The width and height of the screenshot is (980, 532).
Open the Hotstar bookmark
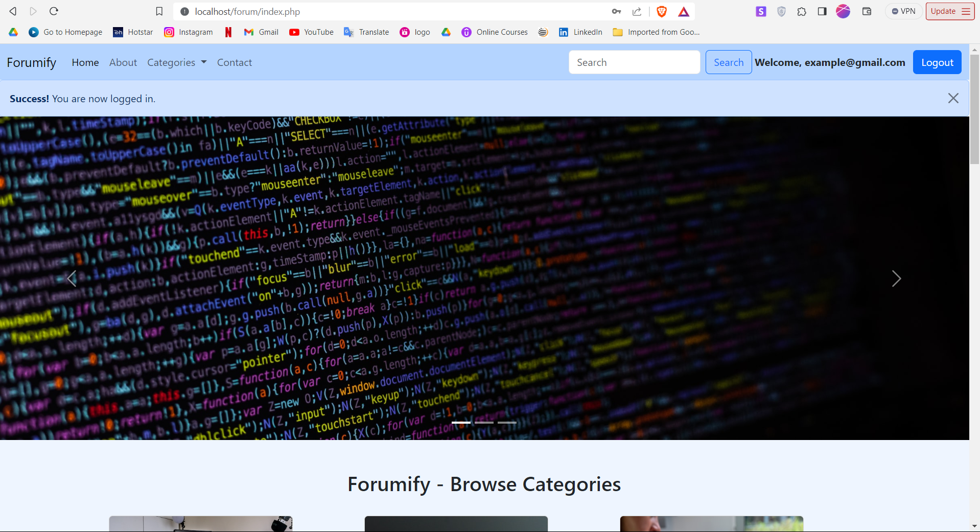(133, 32)
